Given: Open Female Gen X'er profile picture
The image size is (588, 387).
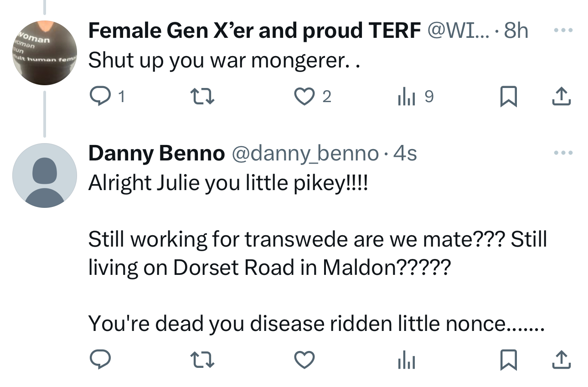Looking at the screenshot, I should 44,53.
